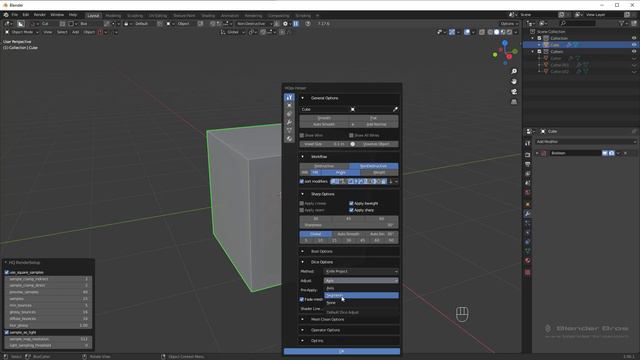Collapse General Options section

point(302,98)
